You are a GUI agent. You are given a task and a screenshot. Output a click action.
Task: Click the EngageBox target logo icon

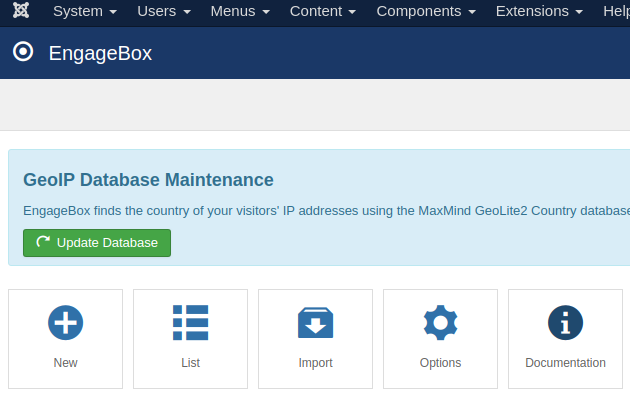pyautogui.click(x=23, y=51)
